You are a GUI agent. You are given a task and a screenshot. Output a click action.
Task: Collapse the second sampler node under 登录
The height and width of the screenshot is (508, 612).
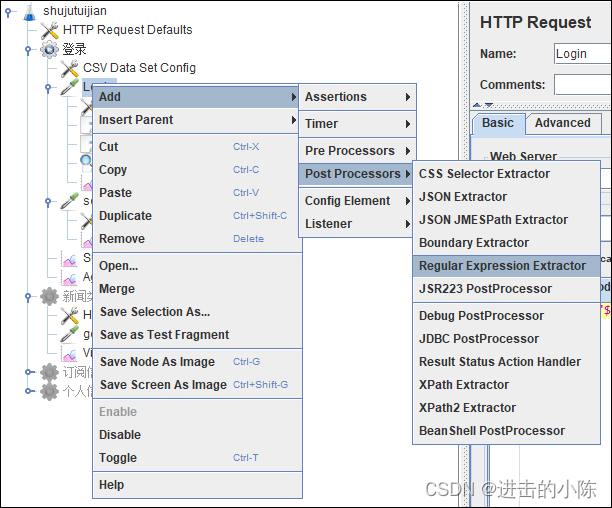coord(48,202)
